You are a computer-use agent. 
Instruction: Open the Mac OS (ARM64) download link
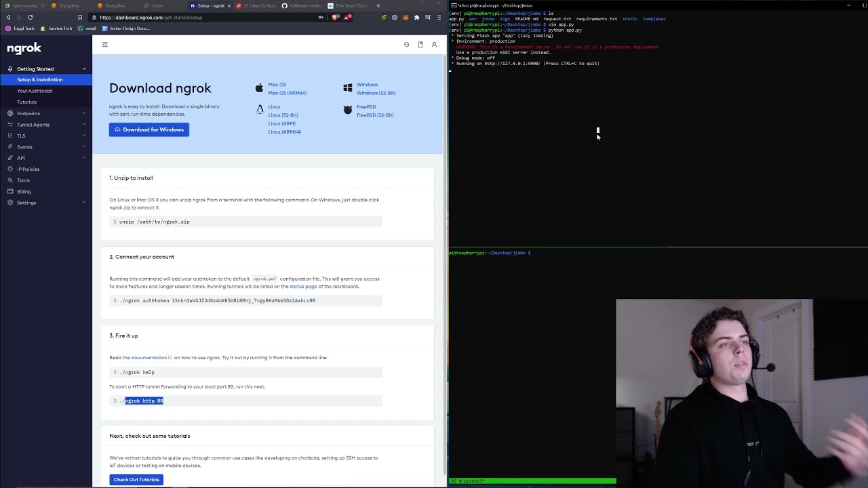287,93
